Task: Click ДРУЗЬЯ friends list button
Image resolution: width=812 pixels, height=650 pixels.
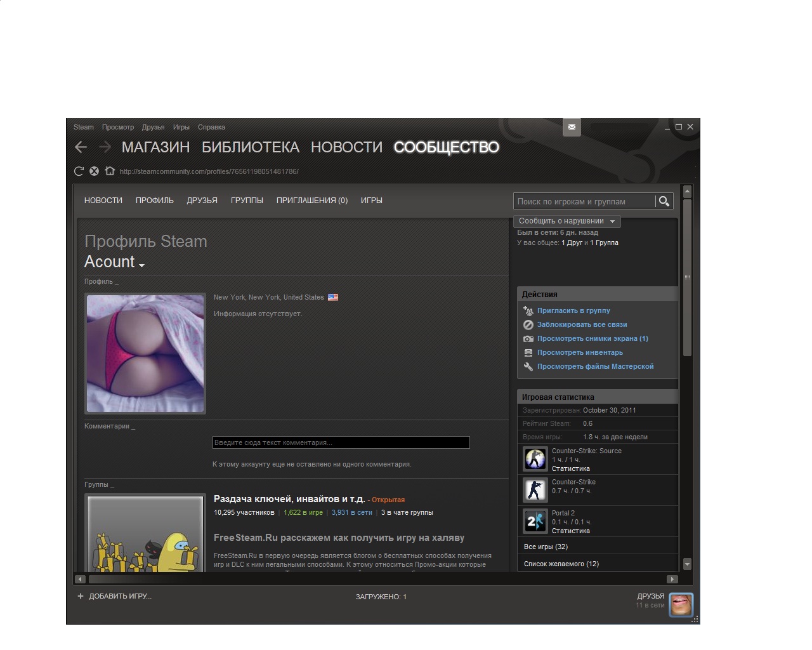Action: pos(651,596)
